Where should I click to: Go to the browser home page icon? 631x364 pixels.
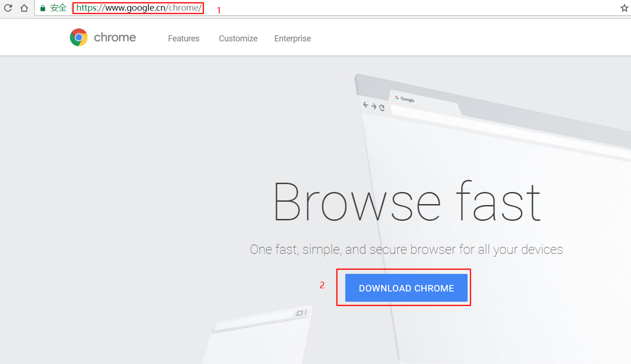24,8
